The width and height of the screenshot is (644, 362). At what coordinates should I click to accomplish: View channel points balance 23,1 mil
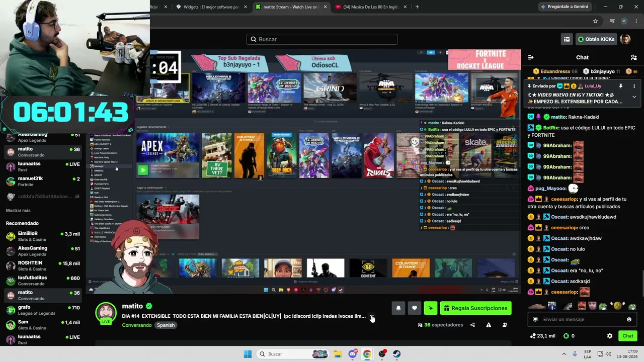point(543,336)
